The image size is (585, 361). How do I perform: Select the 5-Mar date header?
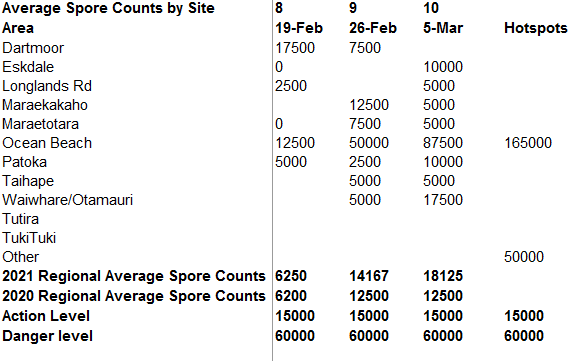point(443,28)
